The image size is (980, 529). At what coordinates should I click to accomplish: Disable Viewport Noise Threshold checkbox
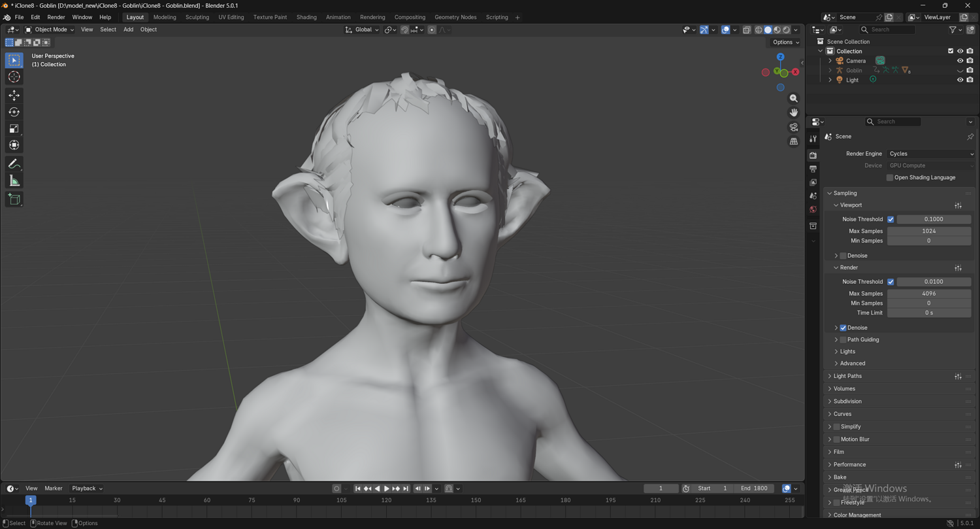coord(890,219)
